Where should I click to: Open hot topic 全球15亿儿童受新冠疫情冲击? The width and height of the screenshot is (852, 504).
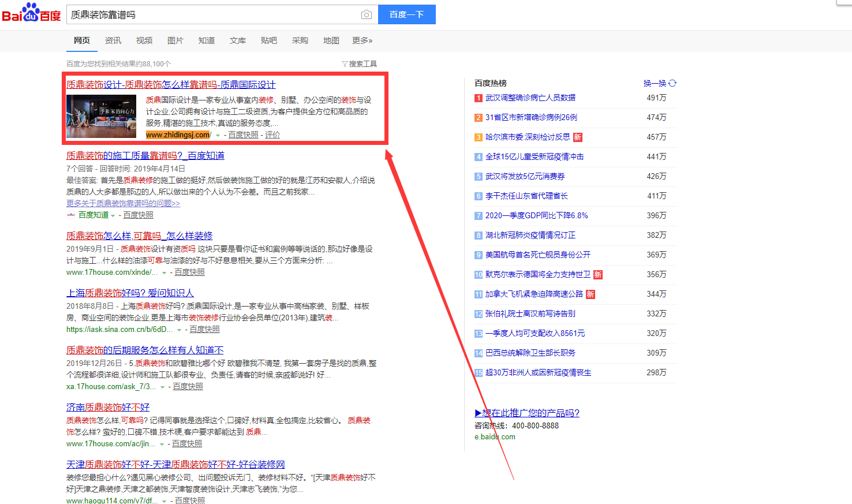pos(535,157)
